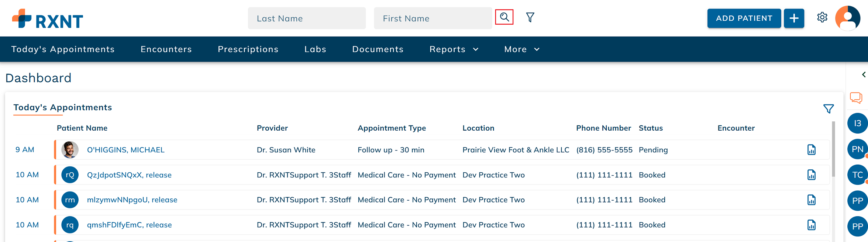Go to the Encounters tab
Viewport: 868px width, 242px height.
click(166, 49)
